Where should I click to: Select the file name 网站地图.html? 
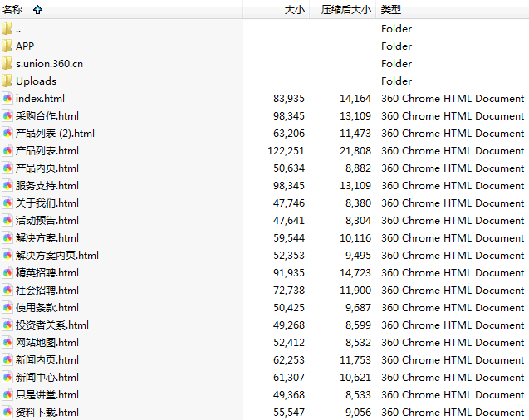47,343
